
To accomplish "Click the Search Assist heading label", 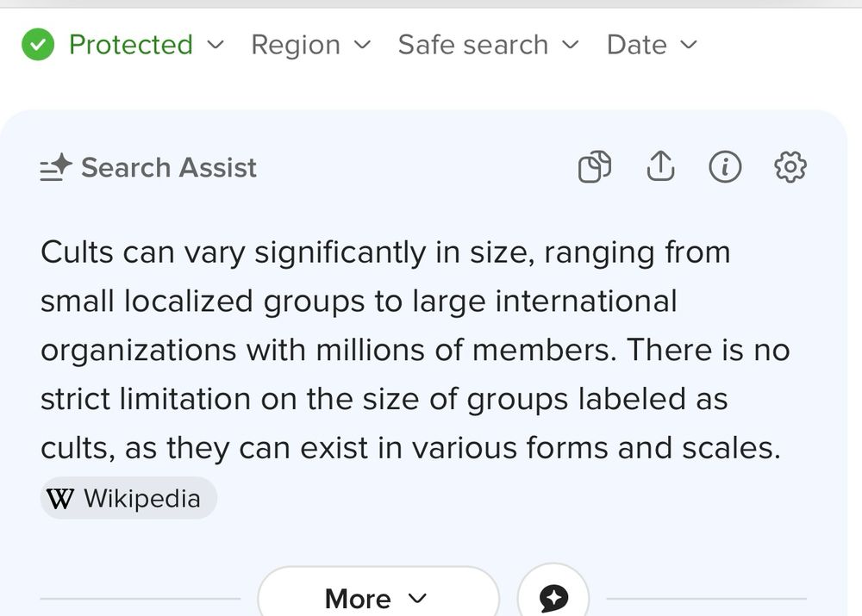I will point(169,168).
